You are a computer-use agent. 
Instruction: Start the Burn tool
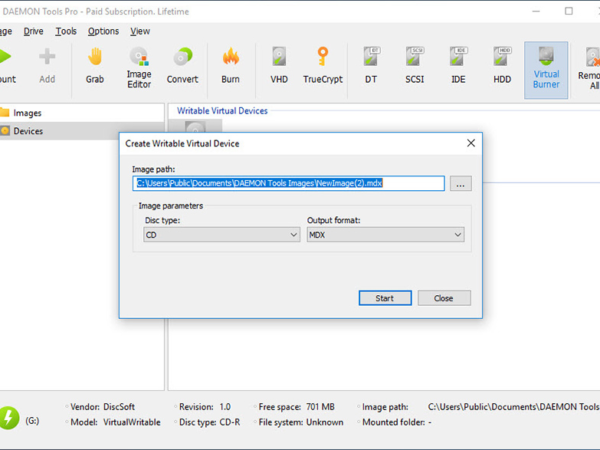[230, 65]
